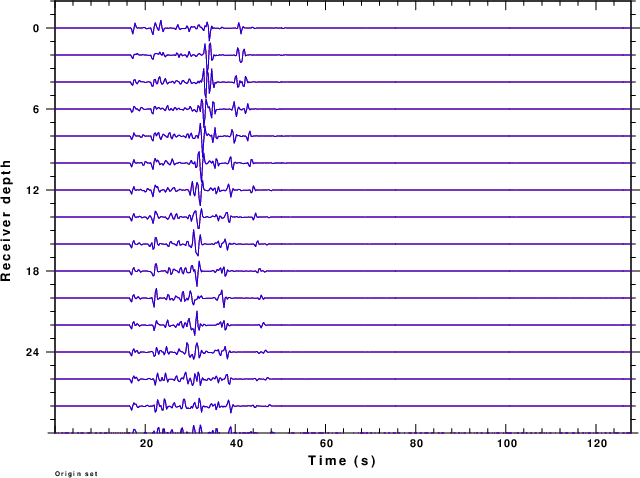Click the depth axis label '18'
The width and height of the screenshot is (640, 478).
pos(33,271)
